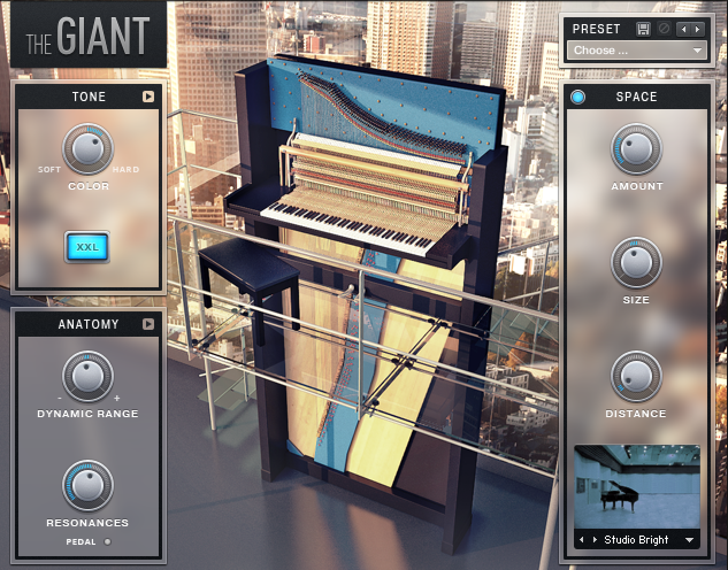Click the AMOUNT knob in SPACE
This screenshot has width=728, height=570.
[636, 149]
